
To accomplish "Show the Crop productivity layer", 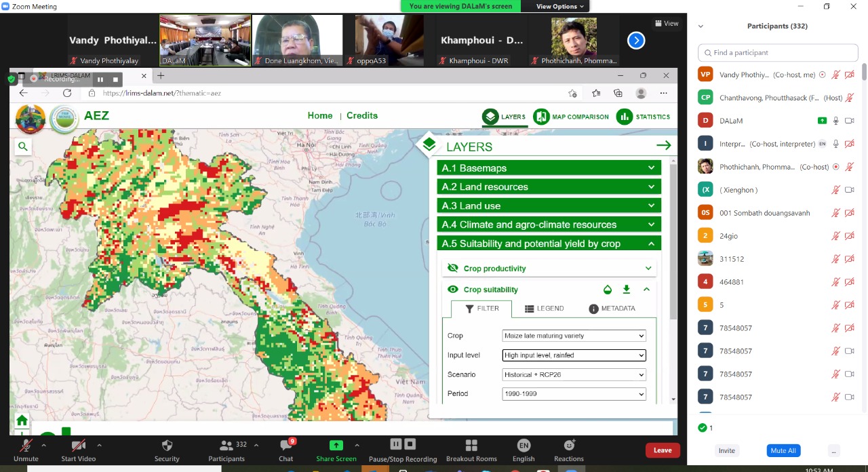I will (x=453, y=269).
